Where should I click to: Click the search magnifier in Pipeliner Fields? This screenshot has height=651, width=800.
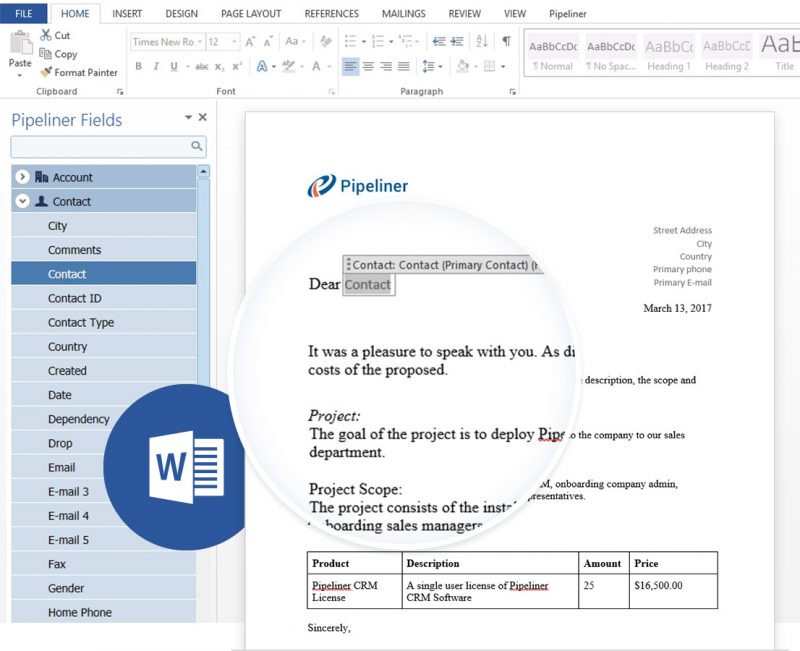[197, 146]
